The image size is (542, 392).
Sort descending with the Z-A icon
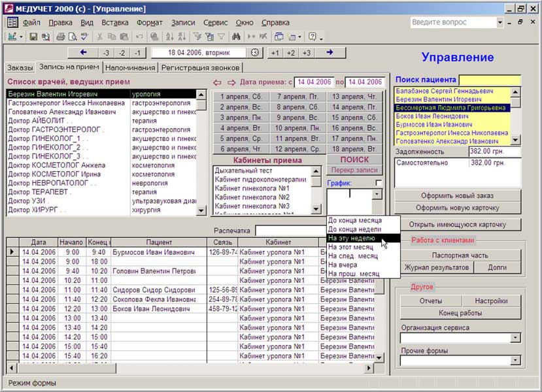[182, 37]
